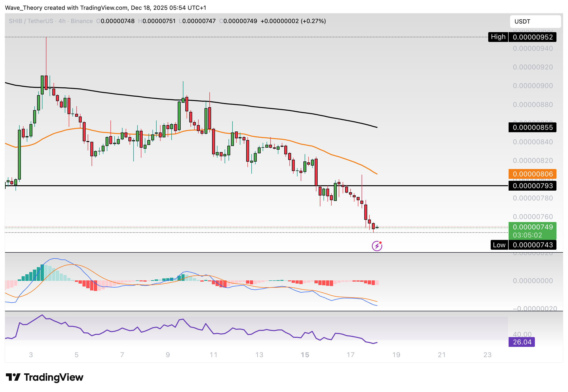Click the black 0.00000855 price tag
This screenshot has width=568, height=392.
[532, 127]
